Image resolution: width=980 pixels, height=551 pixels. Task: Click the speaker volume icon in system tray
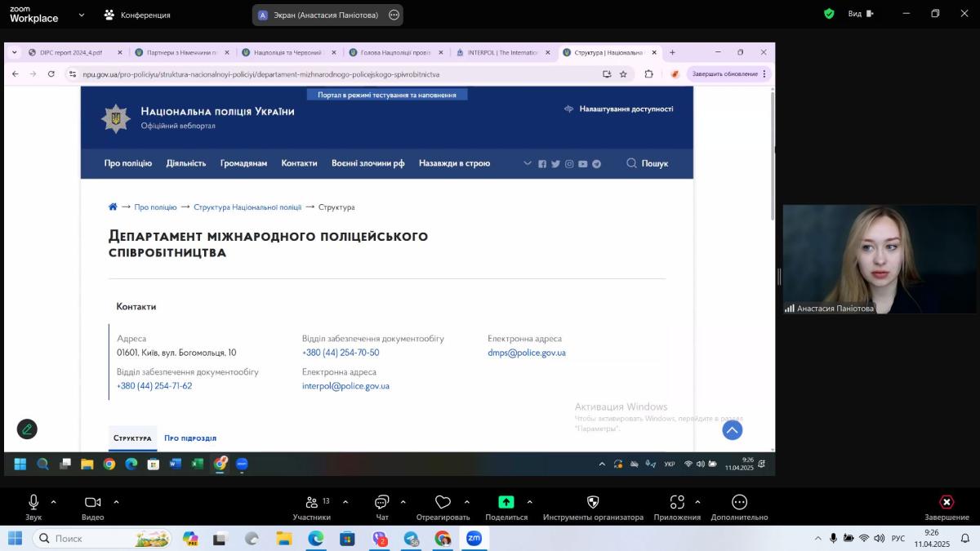(879, 538)
